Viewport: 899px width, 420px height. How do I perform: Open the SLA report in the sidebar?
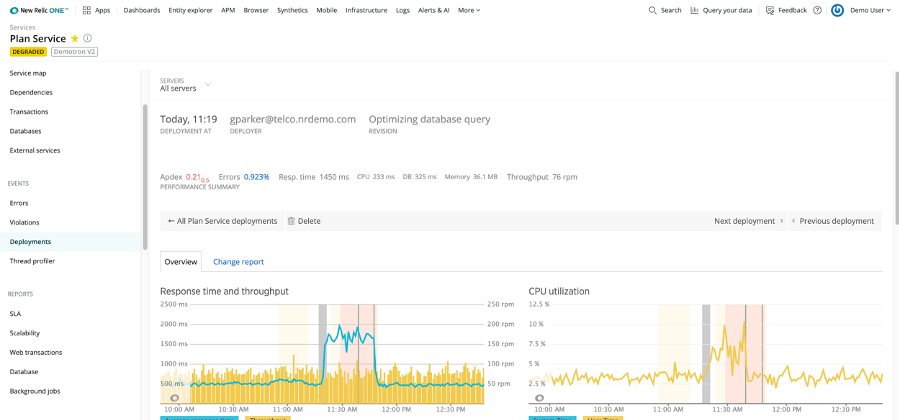point(15,314)
